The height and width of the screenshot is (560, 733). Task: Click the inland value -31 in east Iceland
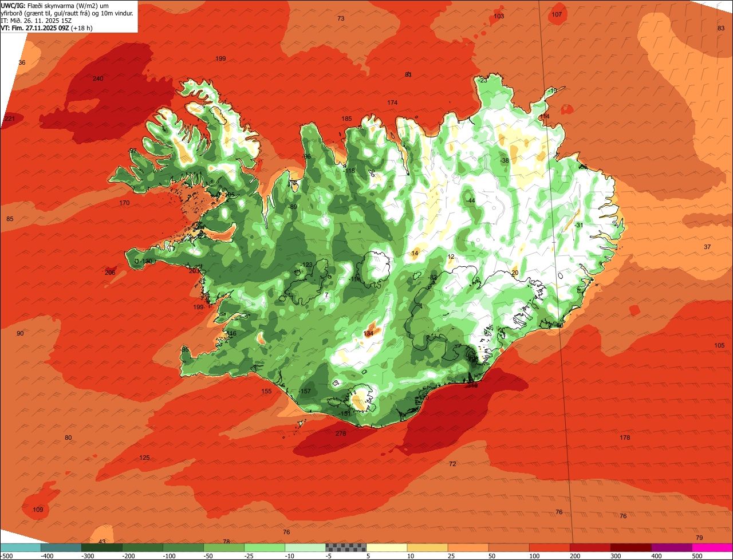[x=578, y=225]
